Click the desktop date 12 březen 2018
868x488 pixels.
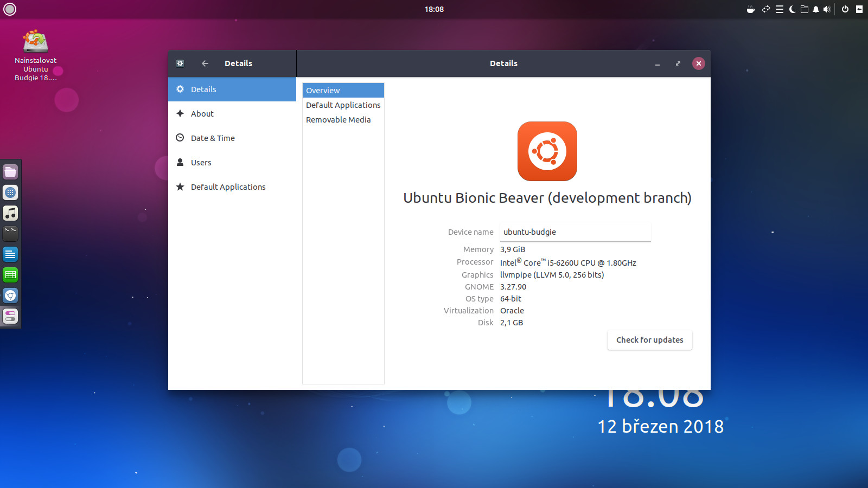pyautogui.click(x=661, y=427)
